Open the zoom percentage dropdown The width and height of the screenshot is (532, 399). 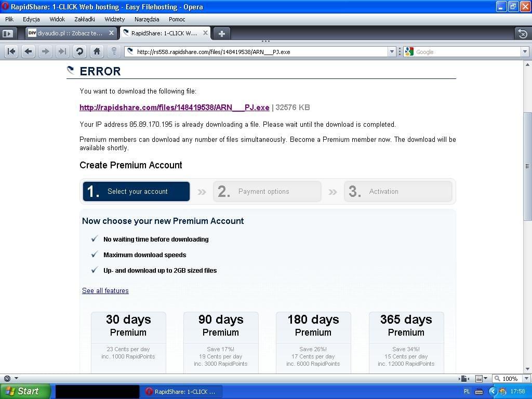526,379
